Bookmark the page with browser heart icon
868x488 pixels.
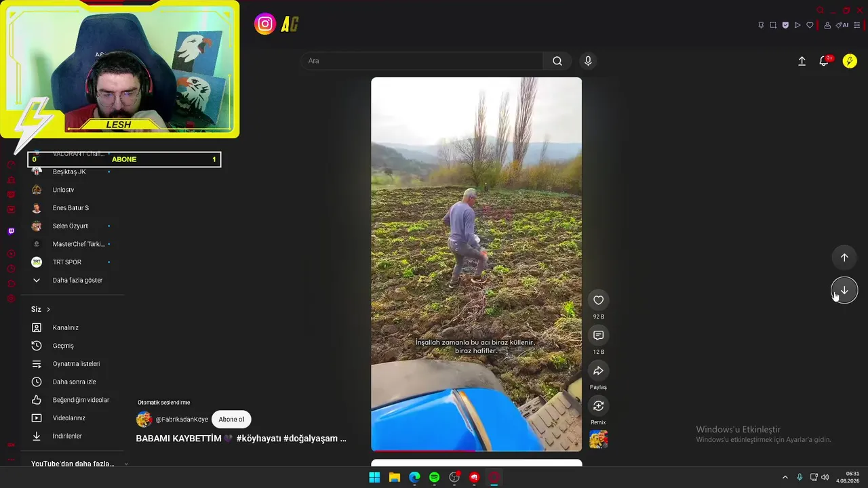(x=810, y=25)
